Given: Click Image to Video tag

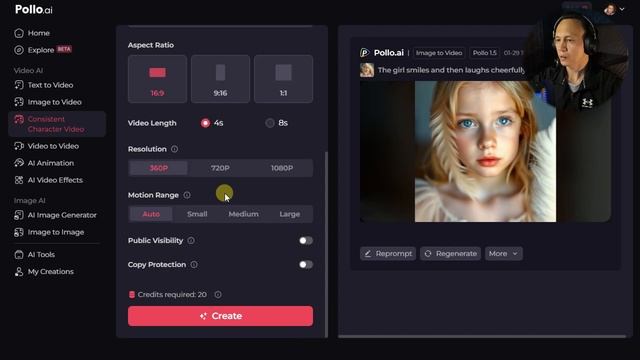Looking at the screenshot, I should (x=439, y=53).
